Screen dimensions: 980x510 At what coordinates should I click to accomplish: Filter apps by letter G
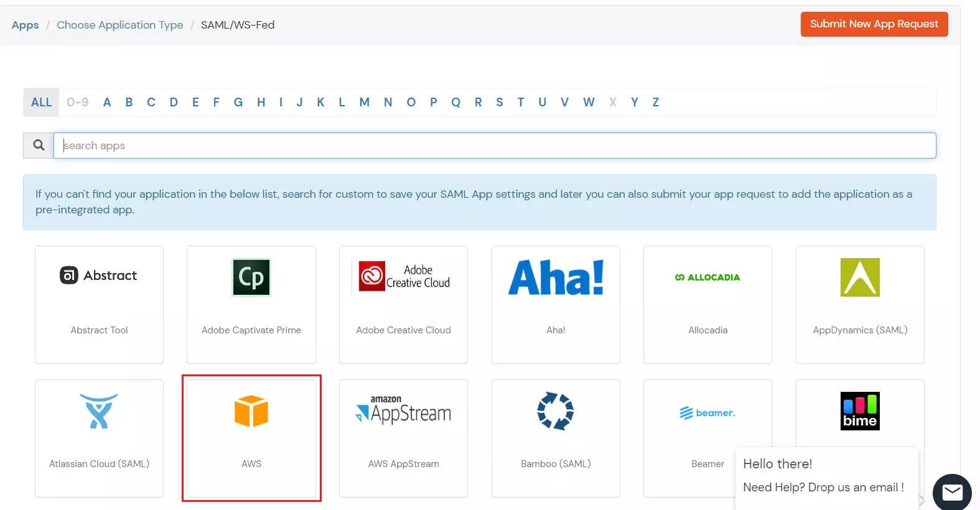point(238,102)
